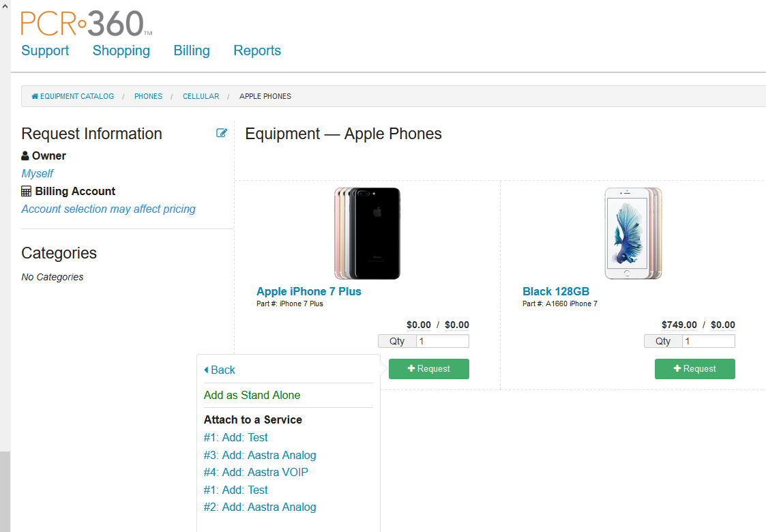The height and width of the screenshot is (532, 766).
Task: Click the PCR-360 logo
Action: [83, 22]
